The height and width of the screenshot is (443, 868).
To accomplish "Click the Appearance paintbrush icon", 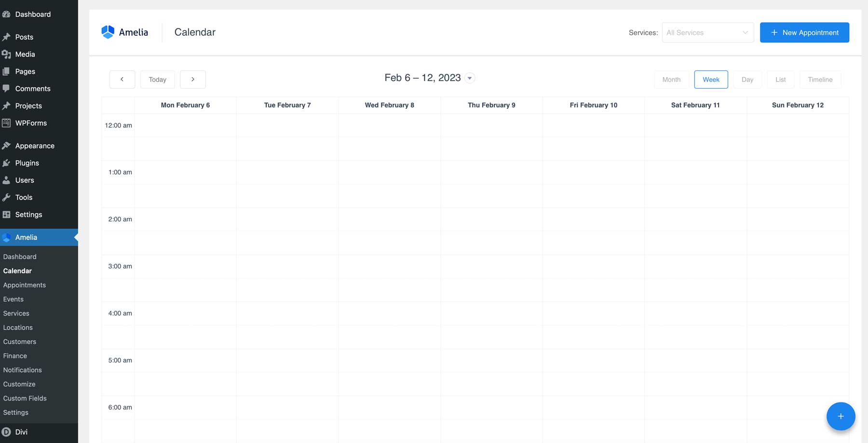I will (x=7, y=145).
